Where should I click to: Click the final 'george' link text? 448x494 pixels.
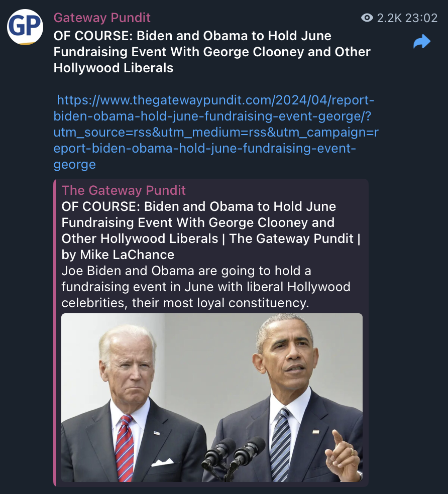click(x=74, y=165)
